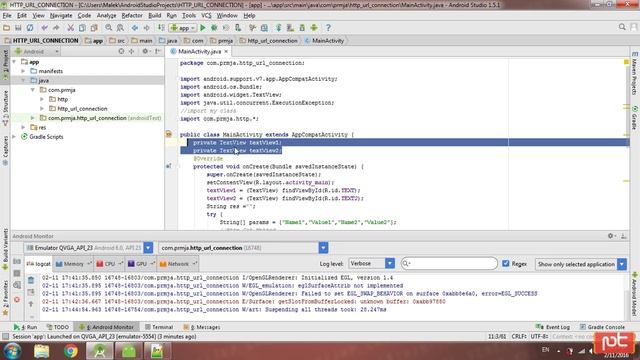The height and width of the screenshot is (360, 640).
Task: Open the emulator device dropdown
Action: (148, 248)
